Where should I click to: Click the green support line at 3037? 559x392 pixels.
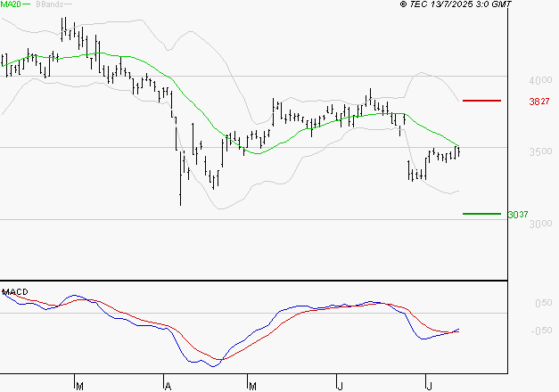(x=481, y=214)
